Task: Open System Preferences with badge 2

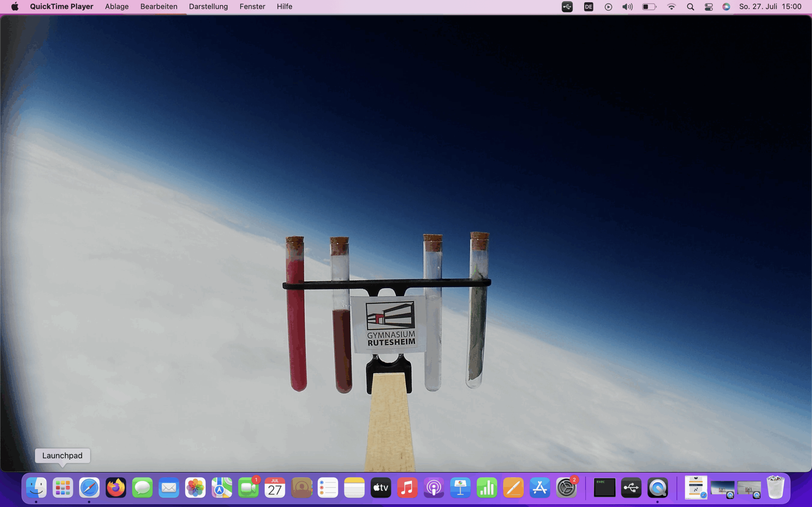Action: pos(566,488)
